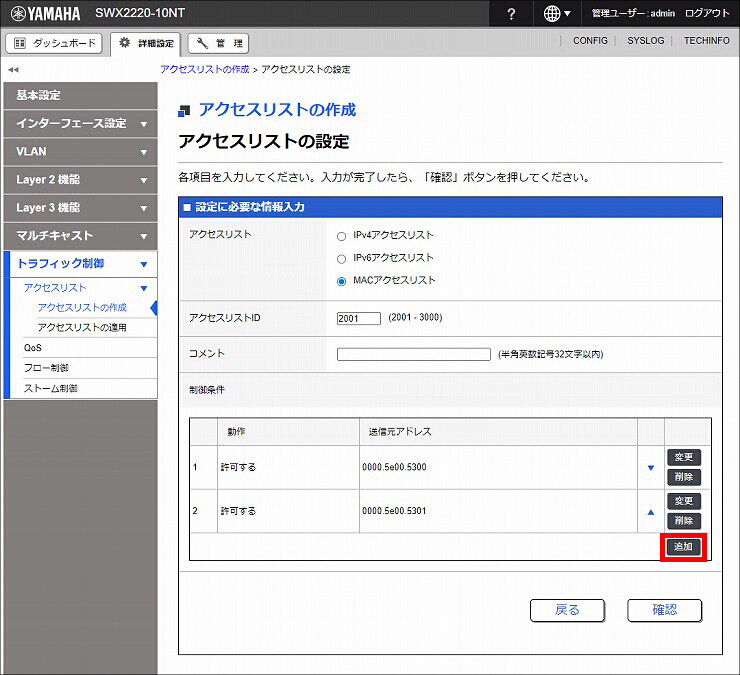Click 変更 for row 0000.5e00.5300
Image resolution: width=740 pixels, height=675 pixels.
684,457
